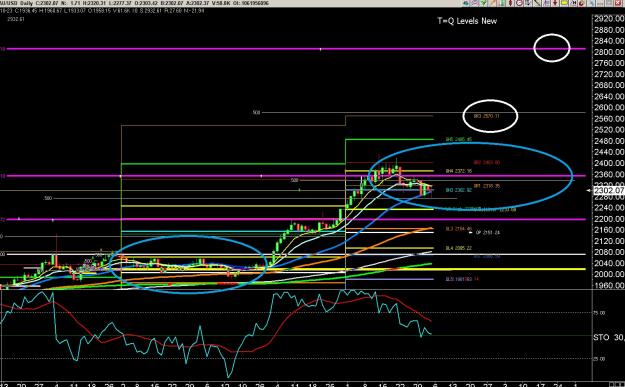The image size is (625, 387).
Task: Click the current price tag 2302.07
Action: pos(609,191)
